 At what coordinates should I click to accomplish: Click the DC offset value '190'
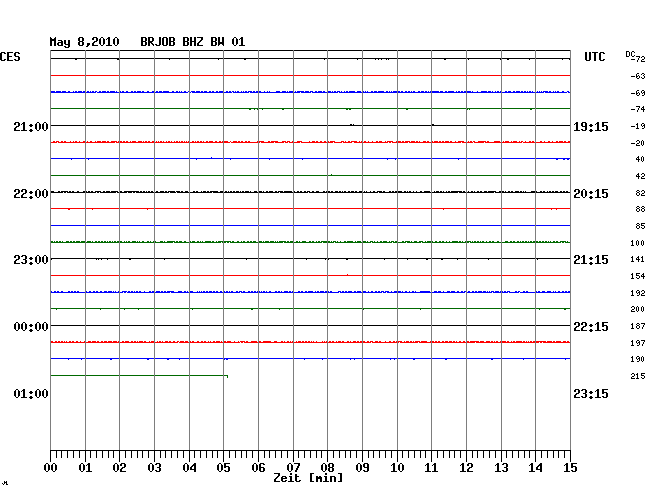point(638,359)
